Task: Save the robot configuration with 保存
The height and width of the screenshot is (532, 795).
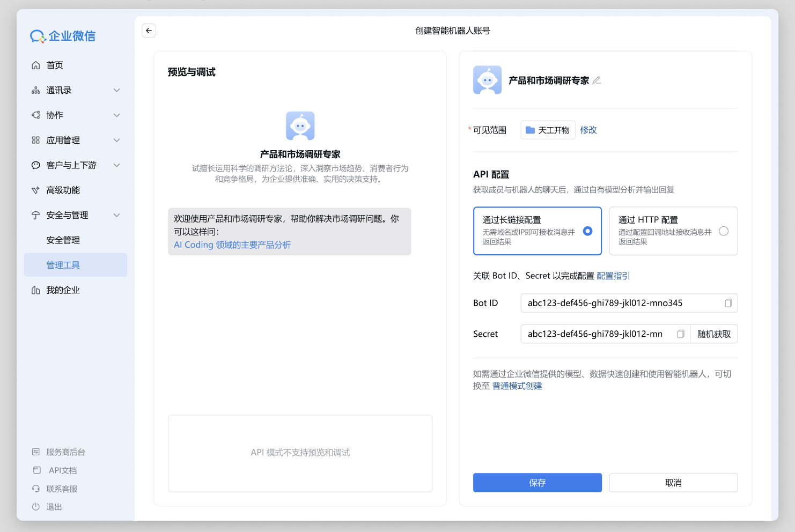Action: [537, 483]
